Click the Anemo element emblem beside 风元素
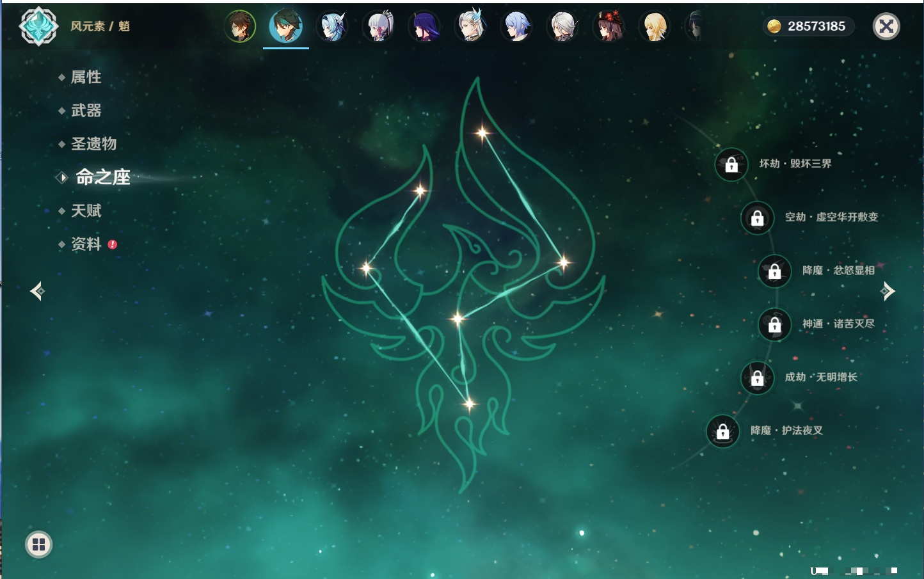Screen dimensions: 924x579 coord(38,26)
